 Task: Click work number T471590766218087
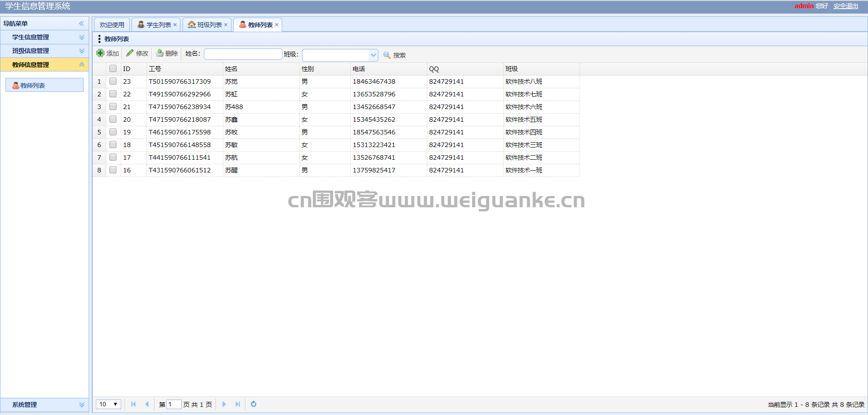tap(179, 119)
